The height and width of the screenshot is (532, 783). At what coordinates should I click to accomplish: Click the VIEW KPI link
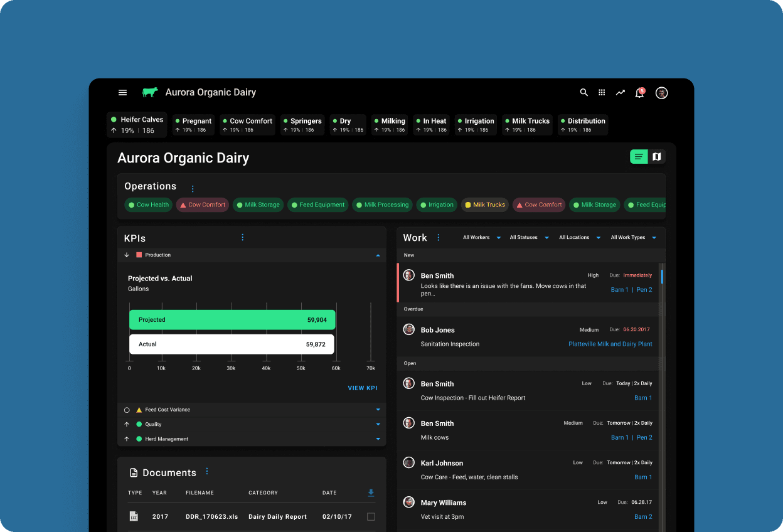click(363, 388)
